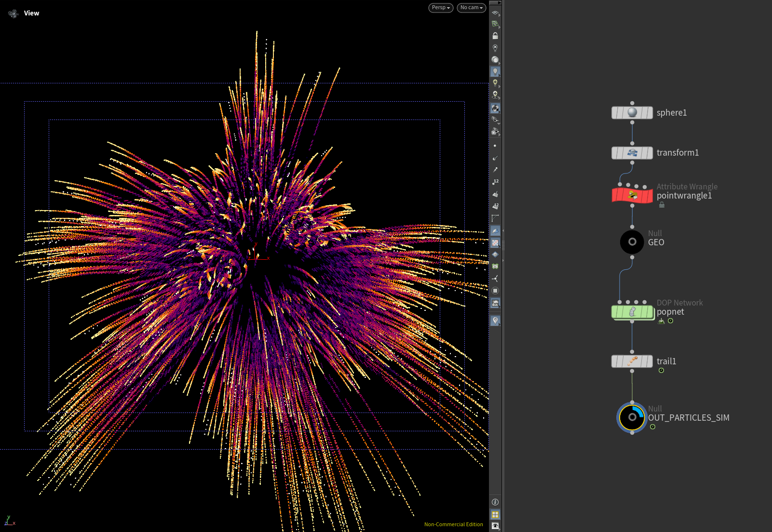Click the info icon at toolbar bottom
This screenshot has height=532, width=772.
(495, 502)
